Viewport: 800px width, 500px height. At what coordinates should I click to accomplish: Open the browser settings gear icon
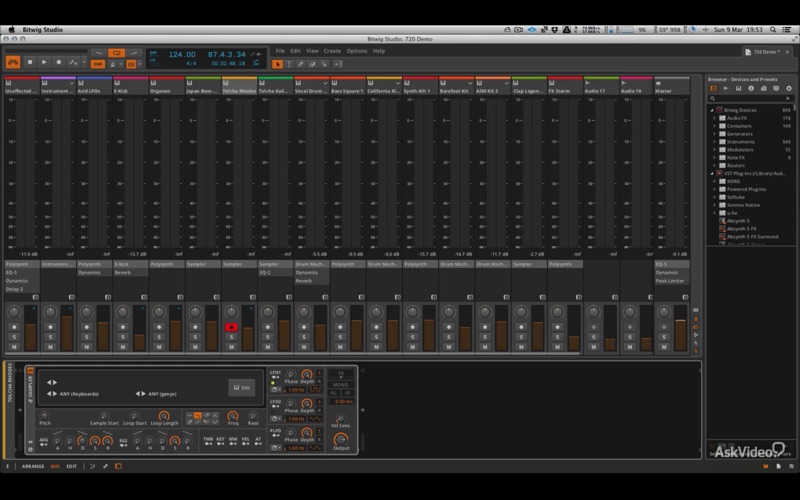(789, 88)
